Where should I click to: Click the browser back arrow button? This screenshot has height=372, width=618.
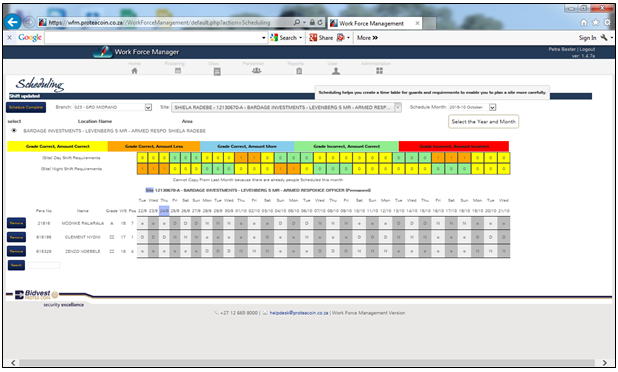pos(13,22)
